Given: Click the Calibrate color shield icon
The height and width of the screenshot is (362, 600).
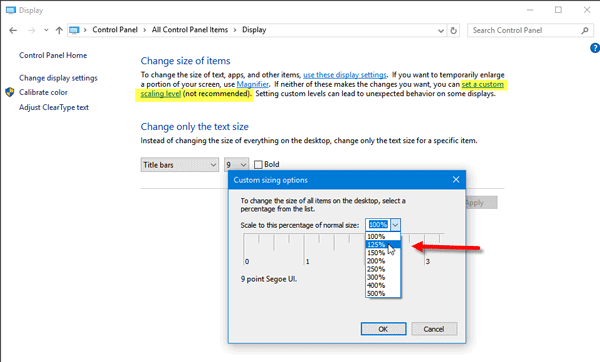Looking at the screenshot, I should [x=10, y=92].
